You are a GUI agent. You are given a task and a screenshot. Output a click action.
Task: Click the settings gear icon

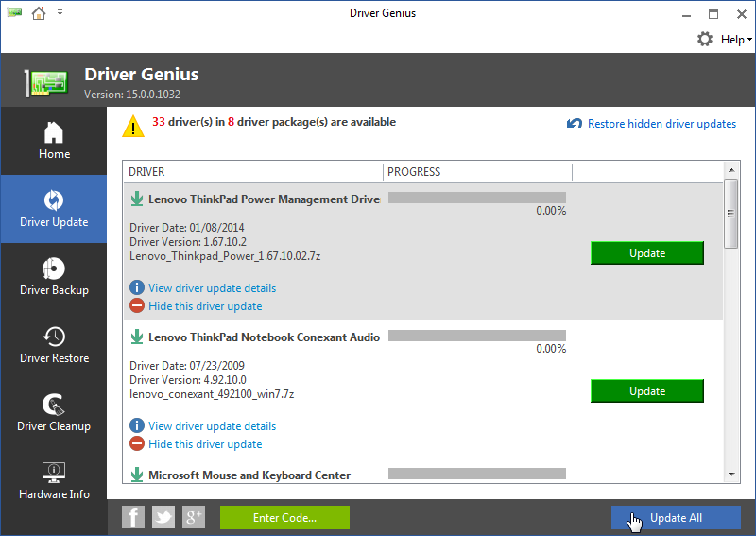click(x=705, y=39)
